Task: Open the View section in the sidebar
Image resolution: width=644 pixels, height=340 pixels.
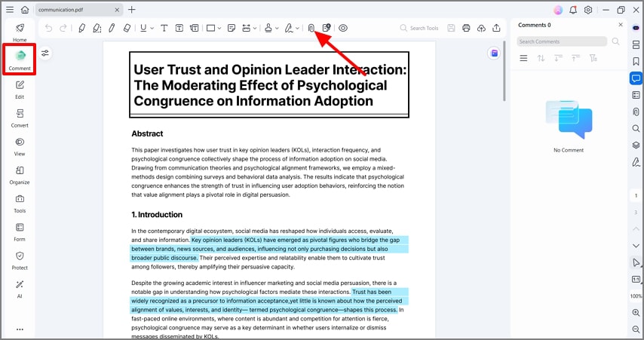Action: [20, 146]
